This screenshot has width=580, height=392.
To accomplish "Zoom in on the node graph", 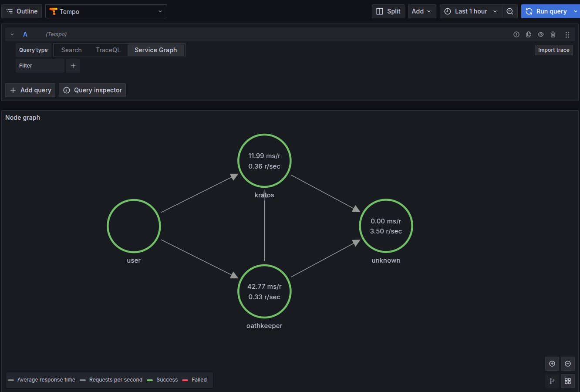I will 552,364.
